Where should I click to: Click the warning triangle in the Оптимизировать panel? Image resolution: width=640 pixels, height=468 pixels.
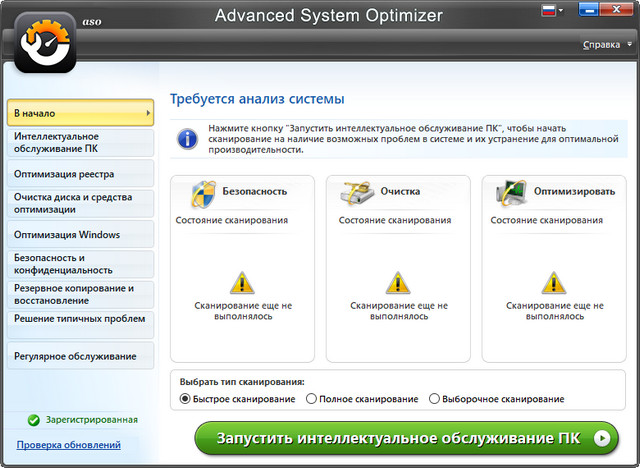(x=553, y=283)
